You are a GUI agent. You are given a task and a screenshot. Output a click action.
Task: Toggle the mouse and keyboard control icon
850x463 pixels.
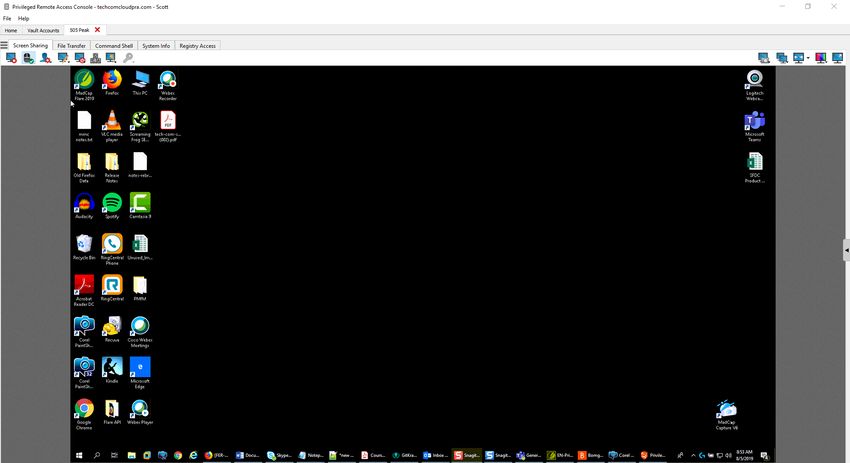(28, 58)
